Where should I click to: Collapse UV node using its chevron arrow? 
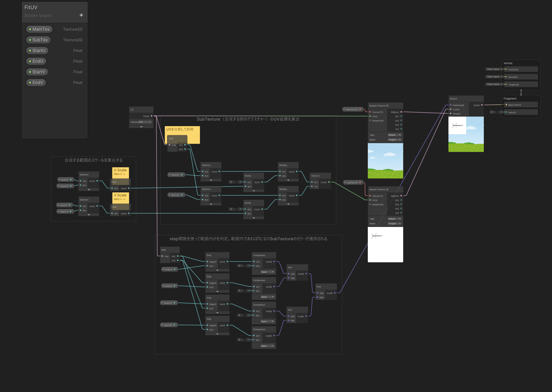141,127
